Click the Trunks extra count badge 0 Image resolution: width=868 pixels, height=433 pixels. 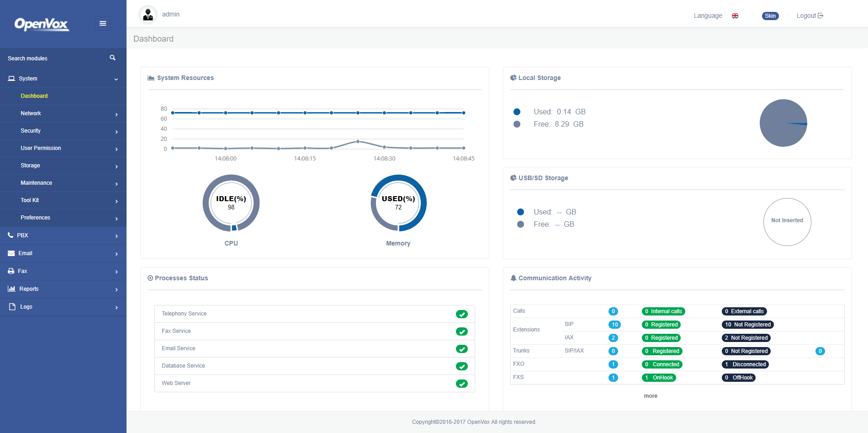pyautogui.click(x=820, y=351)
